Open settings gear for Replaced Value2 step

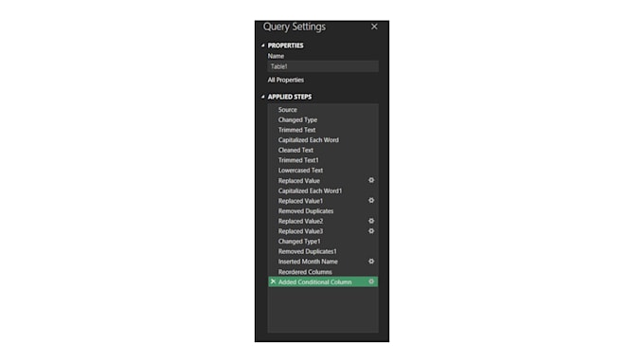pyautogui.click(x=371, y=221)
